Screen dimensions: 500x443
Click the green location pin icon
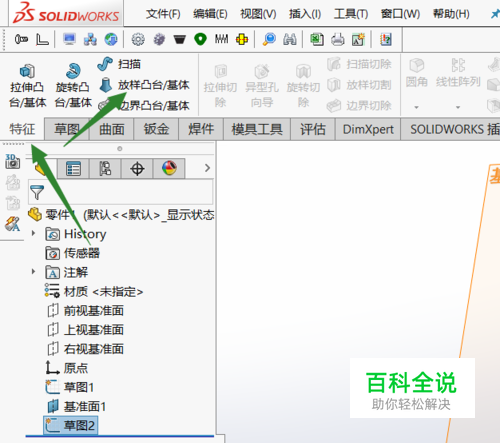[x=200, y=40]
